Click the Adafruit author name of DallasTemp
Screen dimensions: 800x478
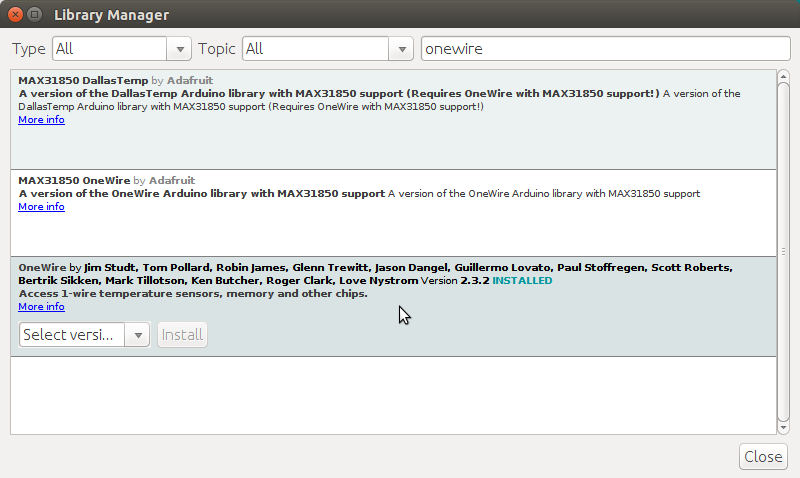click(x=190, y=81)
